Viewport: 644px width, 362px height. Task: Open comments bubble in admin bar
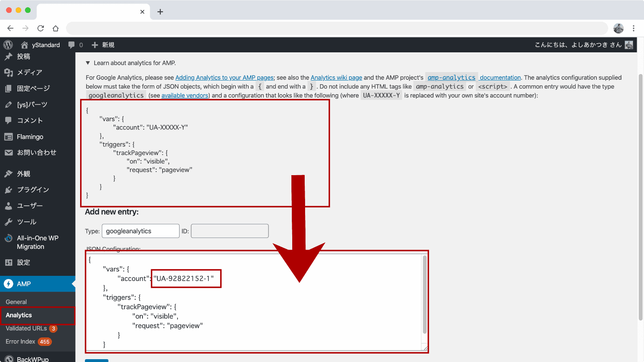click(72, 45)
